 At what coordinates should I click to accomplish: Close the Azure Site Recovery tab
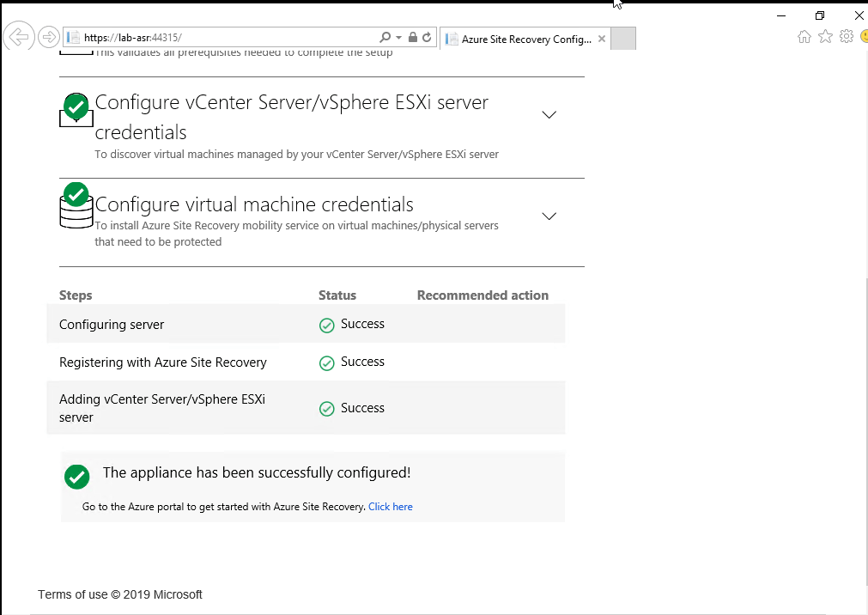pyautogui.click(x=602, y=39)
